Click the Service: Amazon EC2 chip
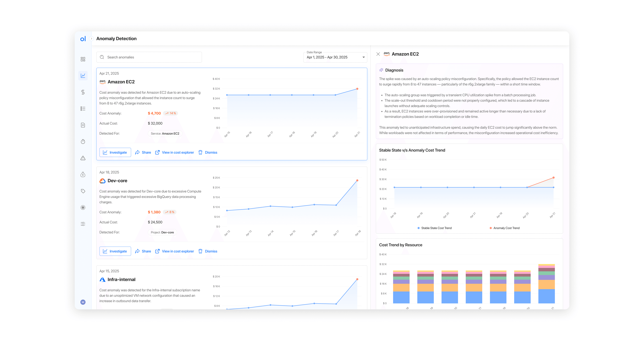This screenshot has width=644, height=341. tap(165, 134)
